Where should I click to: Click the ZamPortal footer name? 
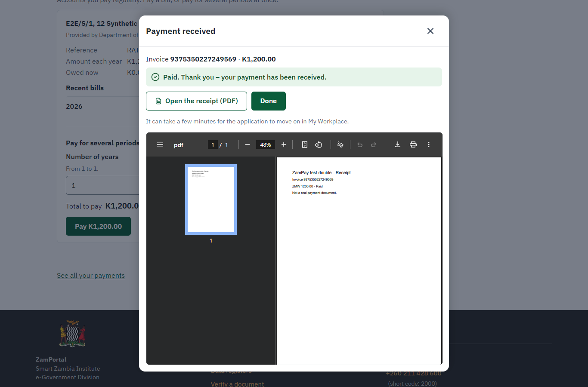coord(51,359)
